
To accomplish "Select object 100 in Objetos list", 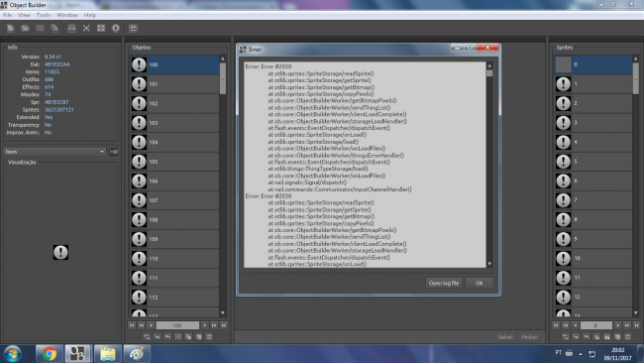I will (175, 64).
